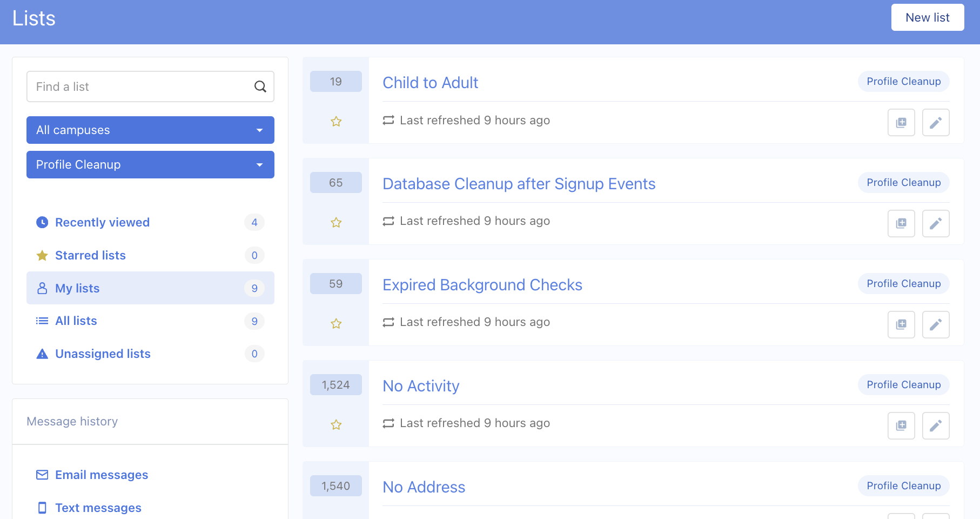The height and width of the screenshot is (519, 980).
Task: Click Last refreshed text under Child to Adult
Action: click(475, 120)
